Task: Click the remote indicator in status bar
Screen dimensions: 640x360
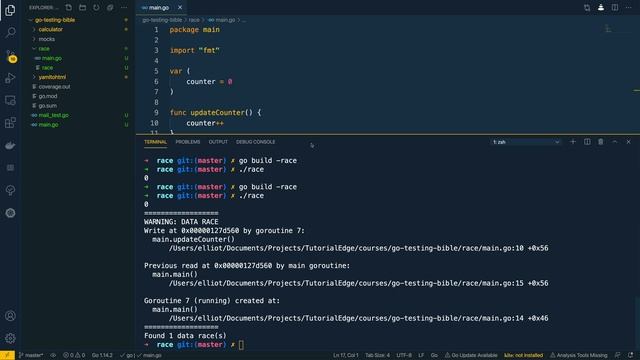Action: coord(7,355)
